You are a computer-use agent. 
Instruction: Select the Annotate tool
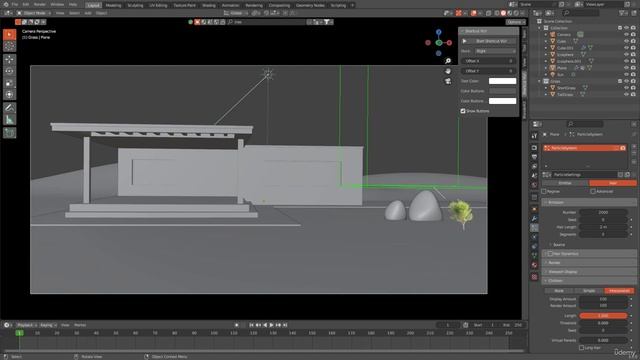pyautogui.click(x=9, y=108)
